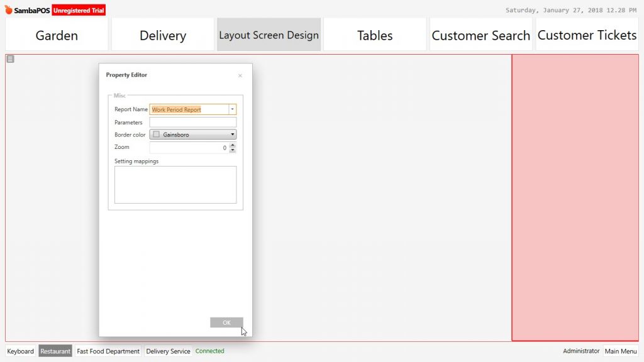Expand the Report Name dropdown arrow
Viewport: 644px width, 362px height.
pos(233,109)
